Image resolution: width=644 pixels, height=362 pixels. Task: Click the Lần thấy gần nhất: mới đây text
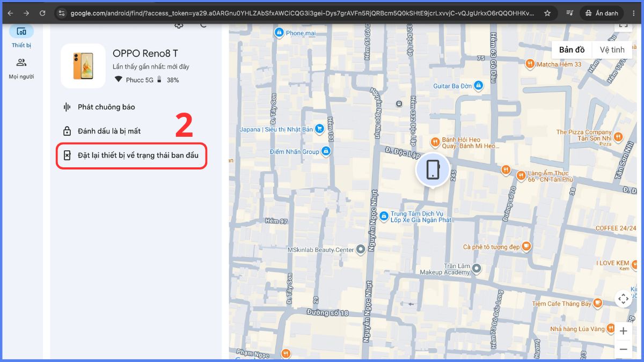tap(151, 67)
